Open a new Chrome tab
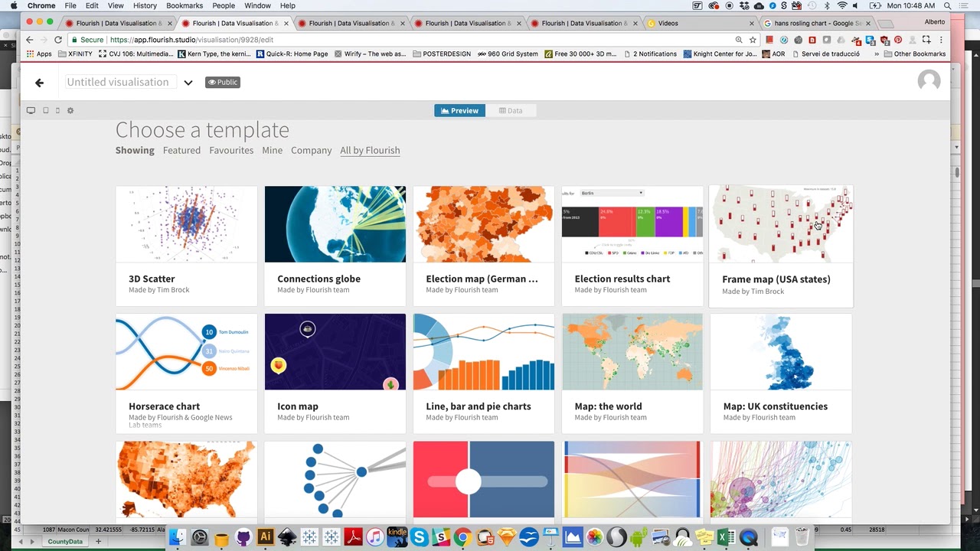 pos(885,24)
